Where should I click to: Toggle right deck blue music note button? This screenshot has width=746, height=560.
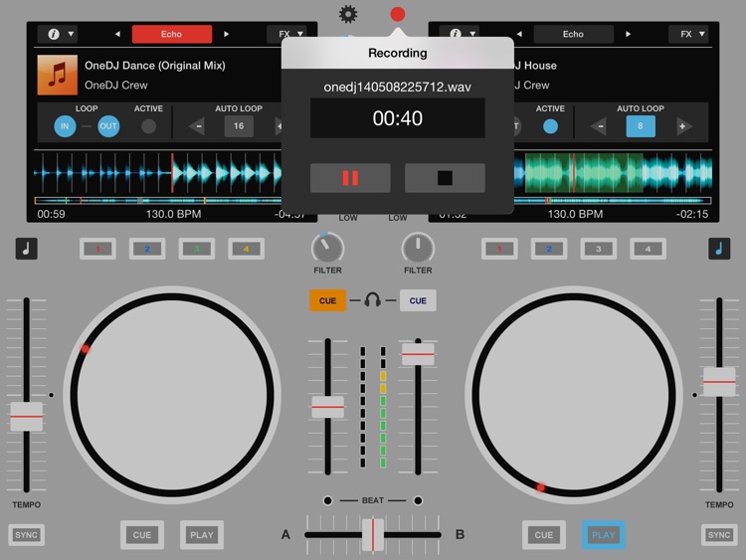(x=719, y=249)
